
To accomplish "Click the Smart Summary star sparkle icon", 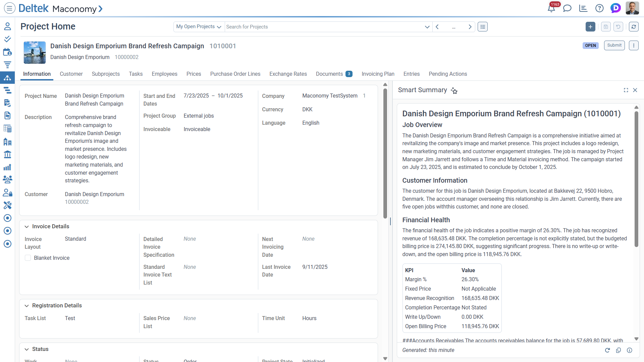I will 454,90.
